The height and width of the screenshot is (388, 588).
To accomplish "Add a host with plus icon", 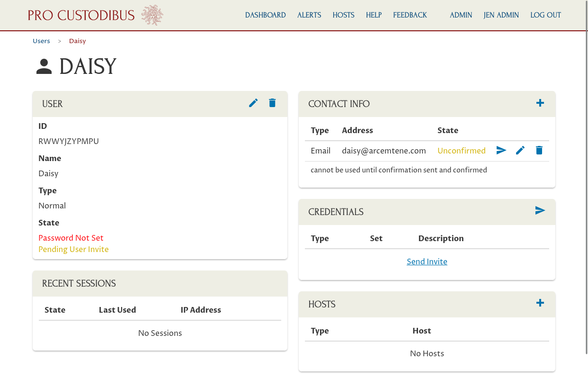I will 540,303.
